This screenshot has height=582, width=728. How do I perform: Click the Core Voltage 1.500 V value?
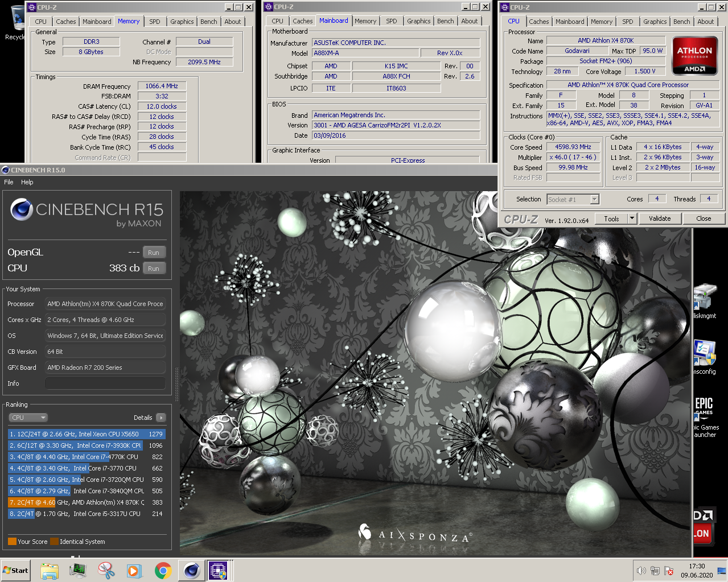(645, 72)
